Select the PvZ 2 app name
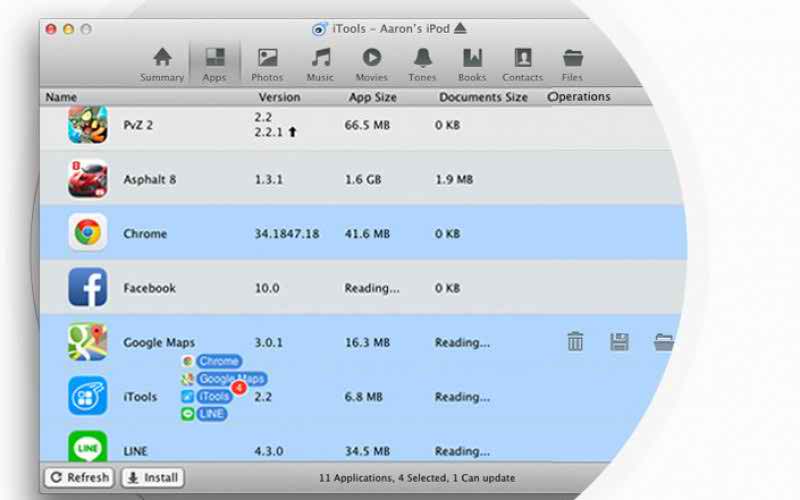Viewport: 800px width, 500px height. tap(138, 126)
